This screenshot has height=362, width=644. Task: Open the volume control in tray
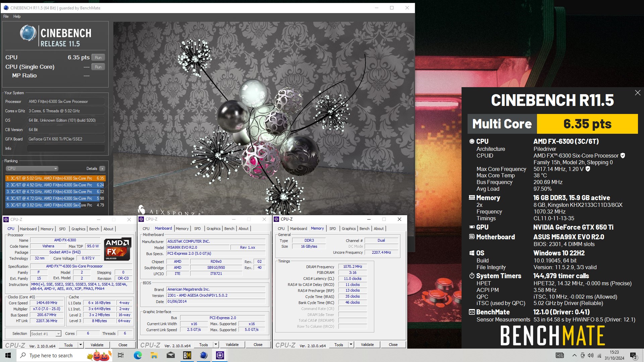click(x=591, y=355)
